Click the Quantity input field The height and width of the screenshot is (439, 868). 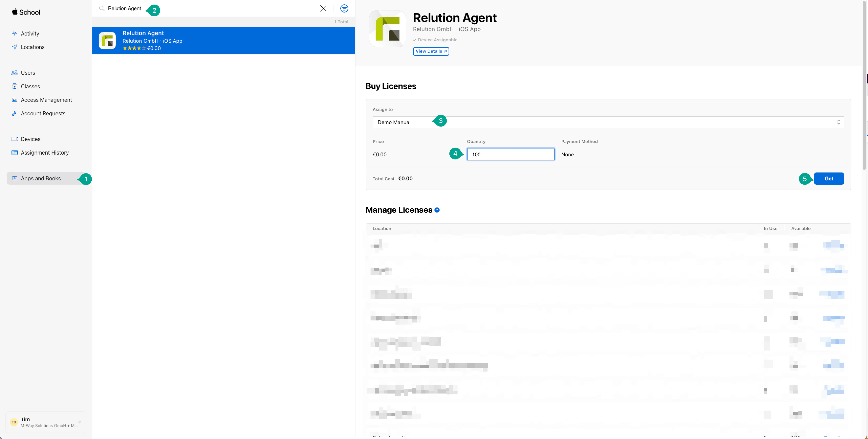[x=510, y=155]
